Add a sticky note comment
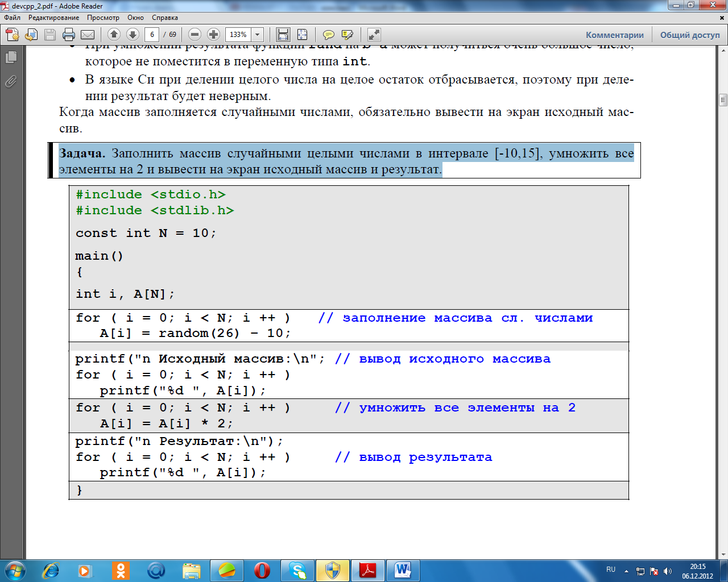 [x=328, y=35]
